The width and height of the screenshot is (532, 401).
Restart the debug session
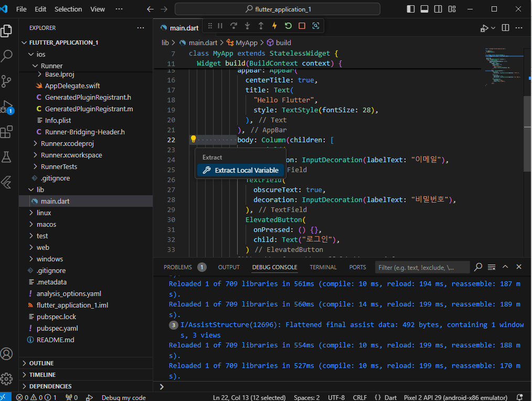click(x=288, y=26)
